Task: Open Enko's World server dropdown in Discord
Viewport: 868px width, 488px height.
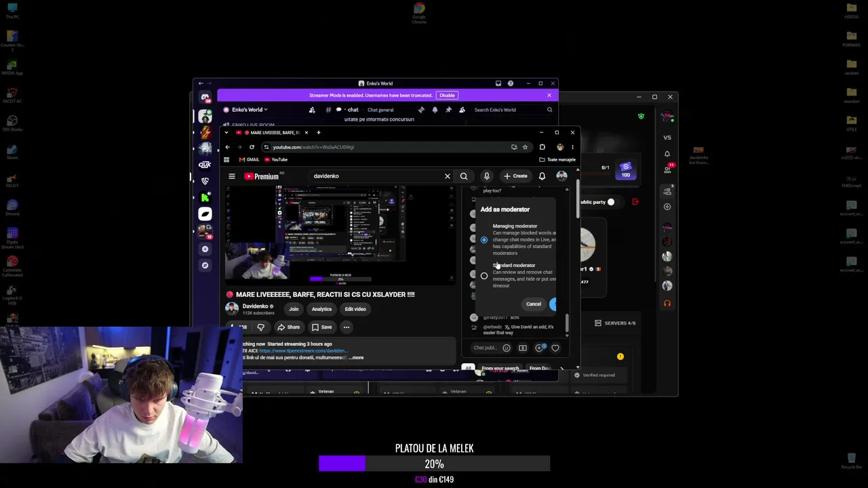Action: (250, 110)
